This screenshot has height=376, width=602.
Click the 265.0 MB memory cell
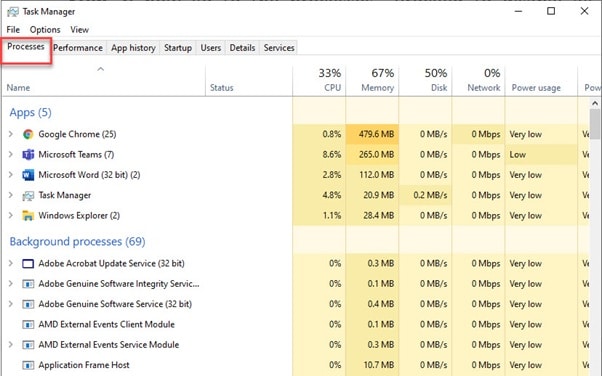click(372, 154)
